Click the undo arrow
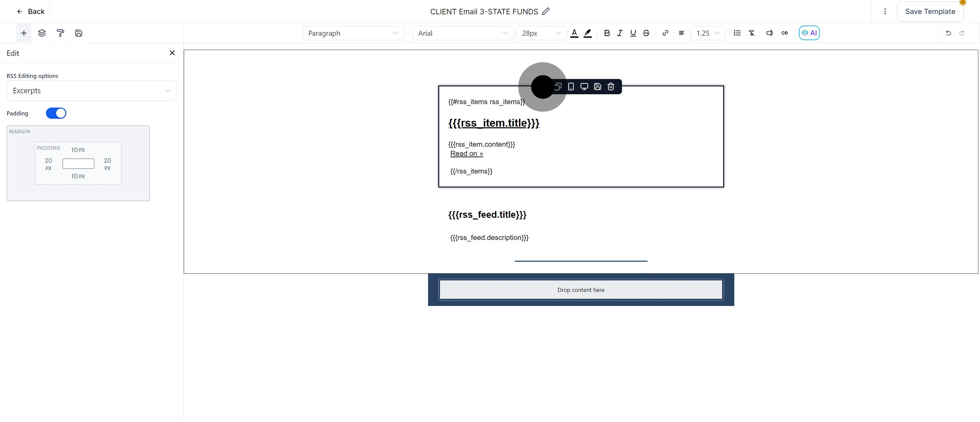Viewport: 980px width, 422px height. (948, 33)
